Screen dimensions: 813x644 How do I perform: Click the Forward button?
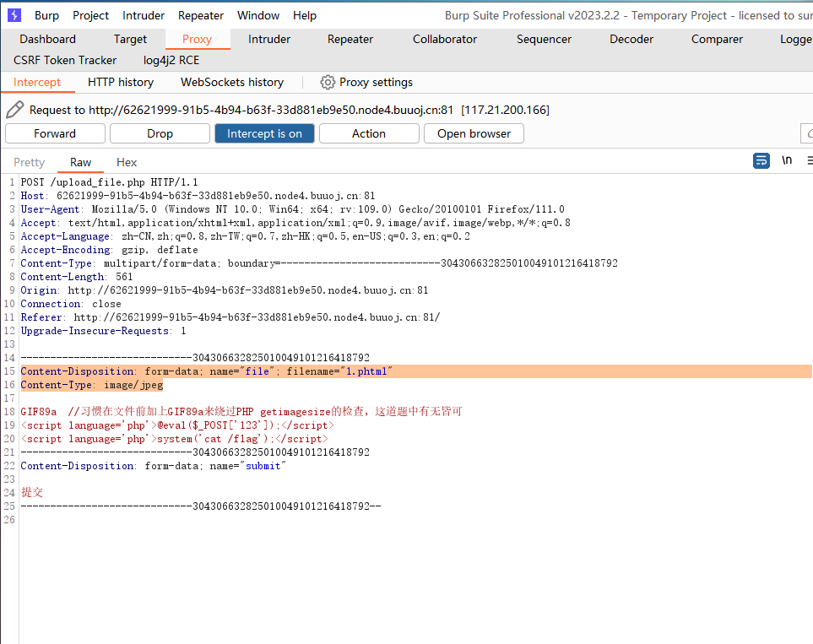point(55,133)
